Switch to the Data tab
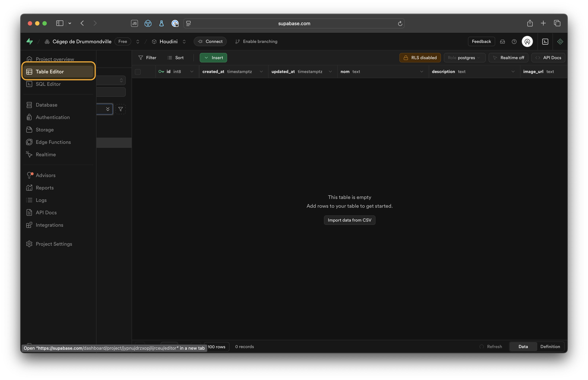588x380 pixels. [x=523, y=346]
